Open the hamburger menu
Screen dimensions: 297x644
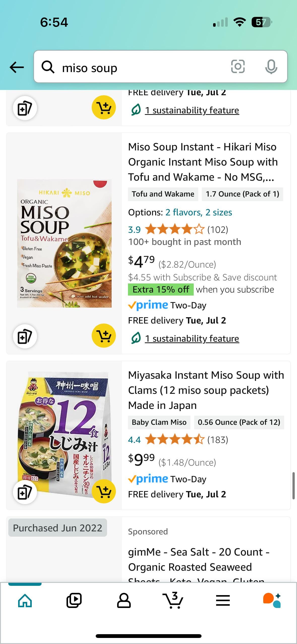click(x=223, y=600)
